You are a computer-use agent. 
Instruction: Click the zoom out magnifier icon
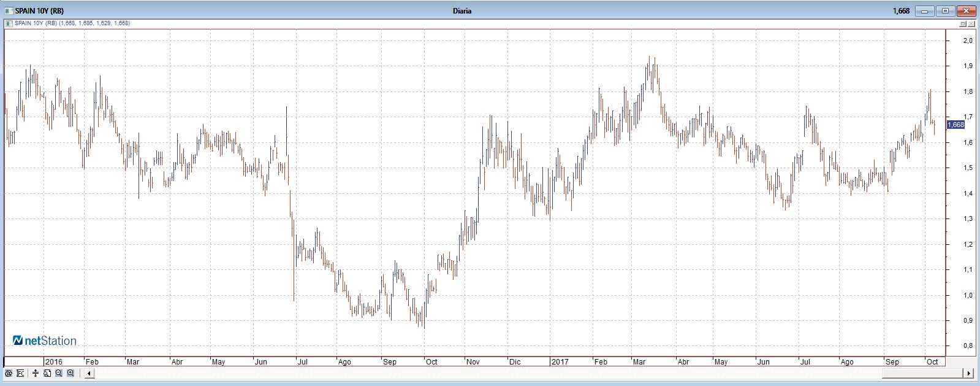[59, 373]
